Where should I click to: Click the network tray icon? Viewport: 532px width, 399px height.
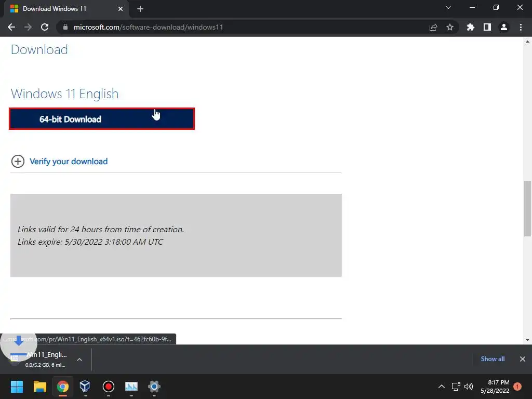coord(456,387)
